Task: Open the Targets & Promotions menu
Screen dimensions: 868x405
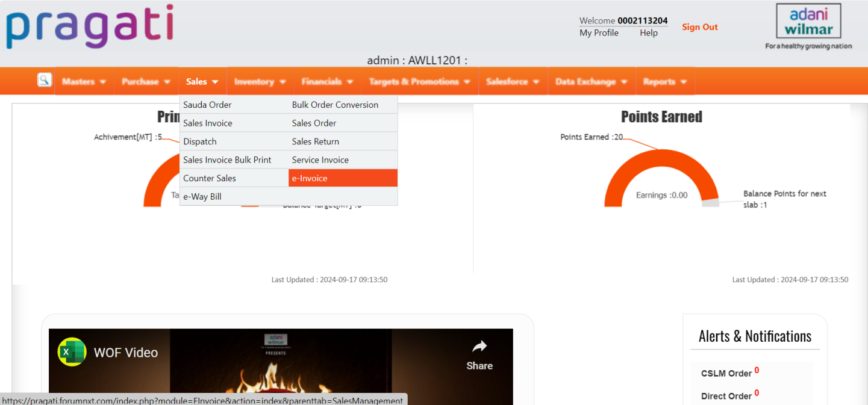Action: click(x=420, y=81)
